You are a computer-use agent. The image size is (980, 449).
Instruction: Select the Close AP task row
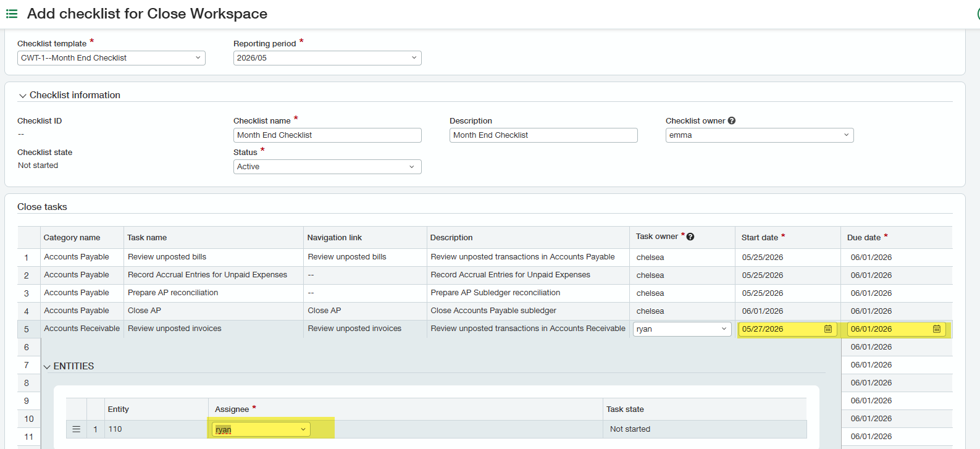click(485, 311)
